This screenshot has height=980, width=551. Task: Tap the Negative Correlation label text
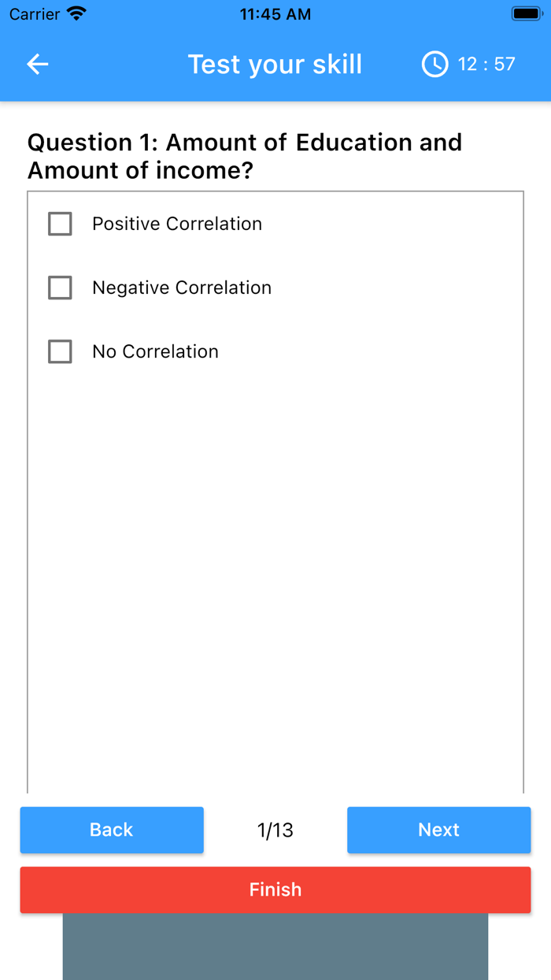pyautogui.click(x=182, y=288)
